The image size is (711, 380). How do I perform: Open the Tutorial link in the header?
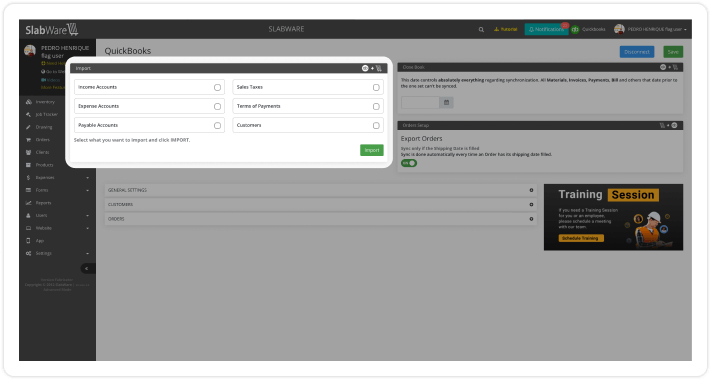506,29
